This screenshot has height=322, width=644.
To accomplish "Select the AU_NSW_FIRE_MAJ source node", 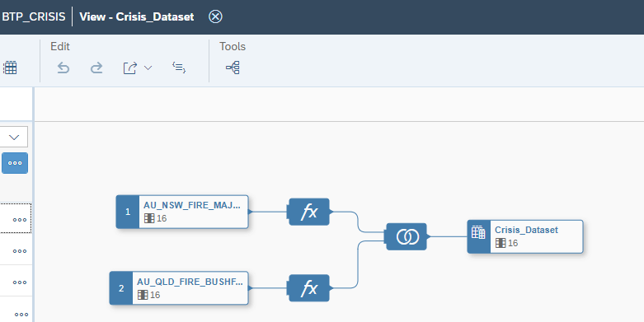I will (182, 212).
